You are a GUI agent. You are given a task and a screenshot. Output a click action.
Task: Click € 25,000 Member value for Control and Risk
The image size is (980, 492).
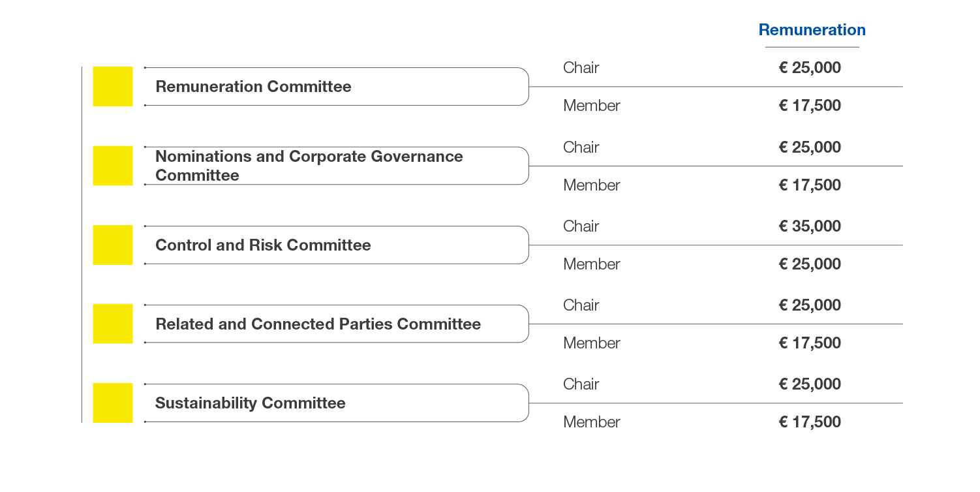tap(810, 264)
